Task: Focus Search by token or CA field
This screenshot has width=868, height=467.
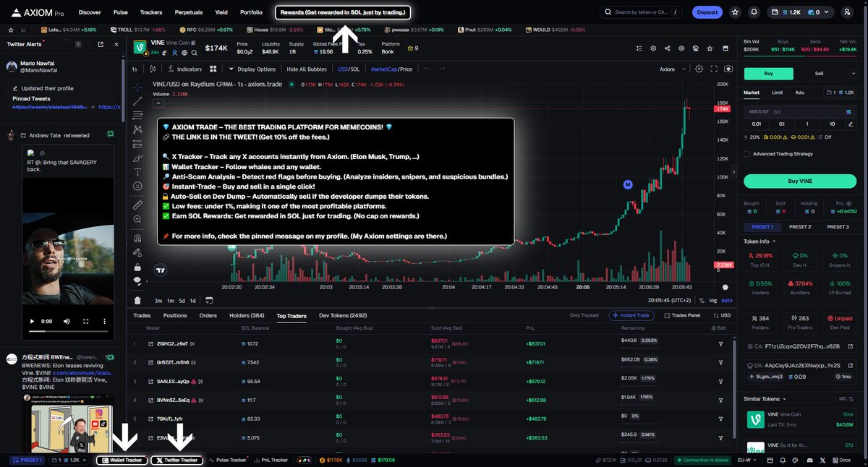Action: pos(642,12)
